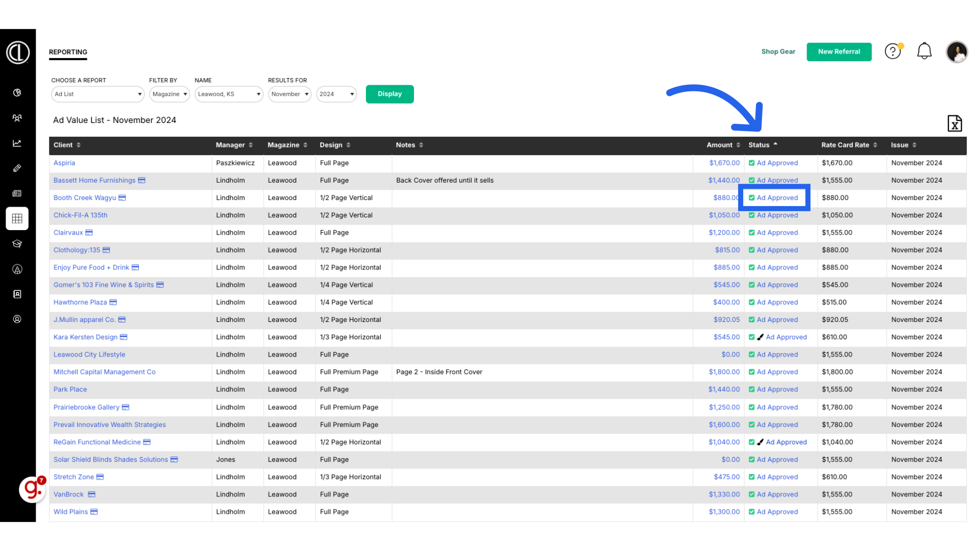This screenshot has height=551, width=980.
Task: Sort the table by Amount column
Action: click(723, 145)
